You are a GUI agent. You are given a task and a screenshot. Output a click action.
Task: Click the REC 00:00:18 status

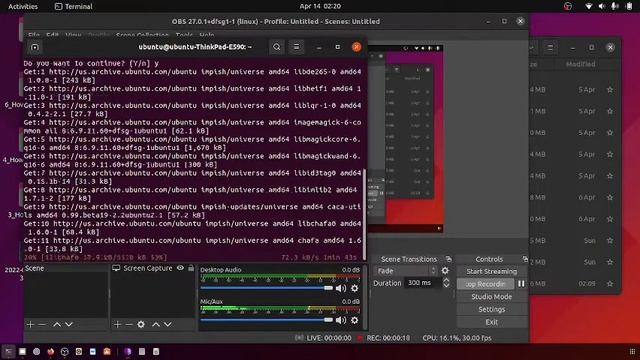pos(384,338)
